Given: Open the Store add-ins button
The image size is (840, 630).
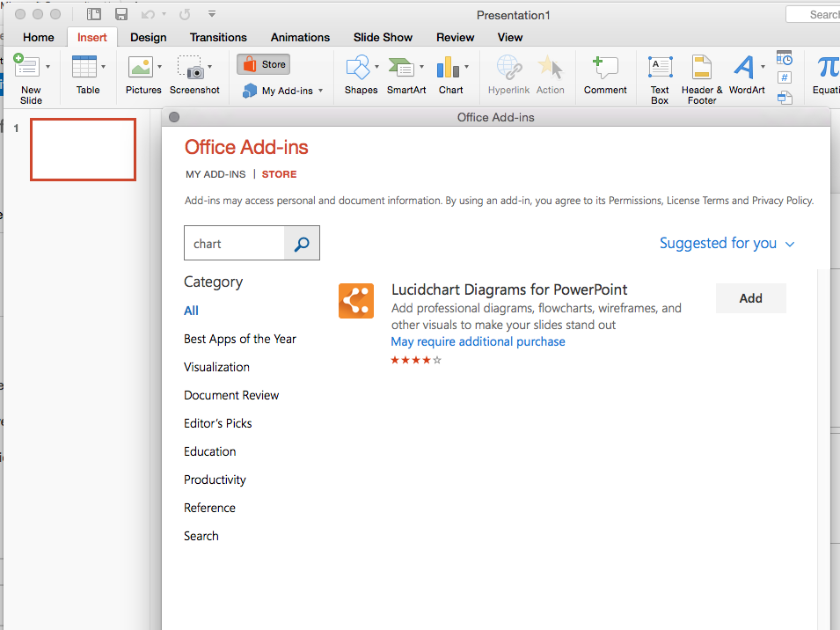Looking at the screenshot, I should (x=264, y=64).
